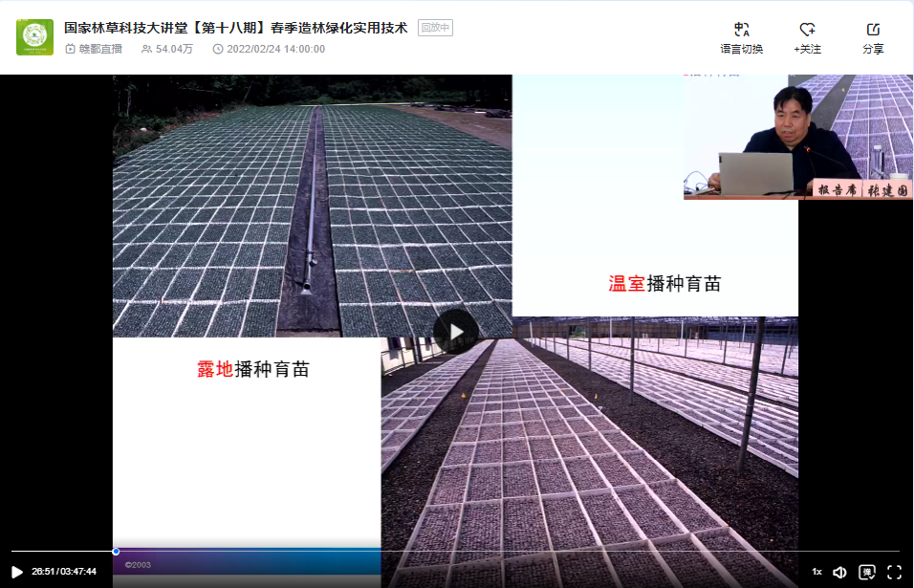Follow the channel with +关注

pos(807,38)
